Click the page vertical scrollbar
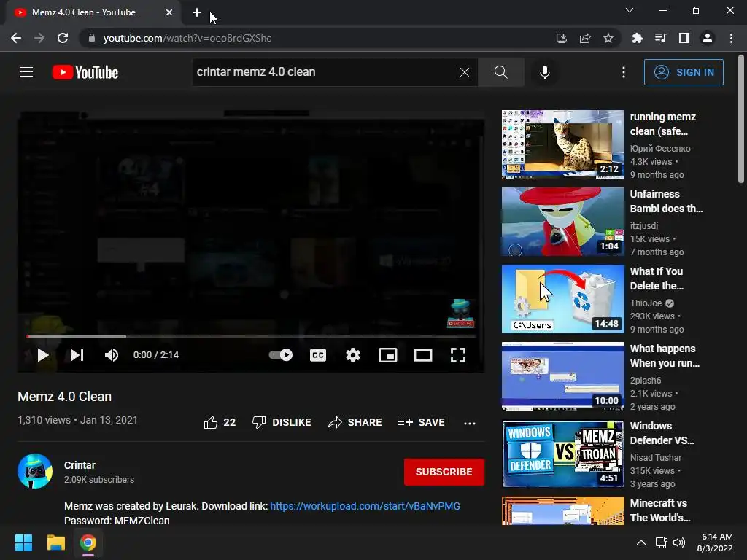The height and width of the screenshot is (560, 747). point(741,119)
